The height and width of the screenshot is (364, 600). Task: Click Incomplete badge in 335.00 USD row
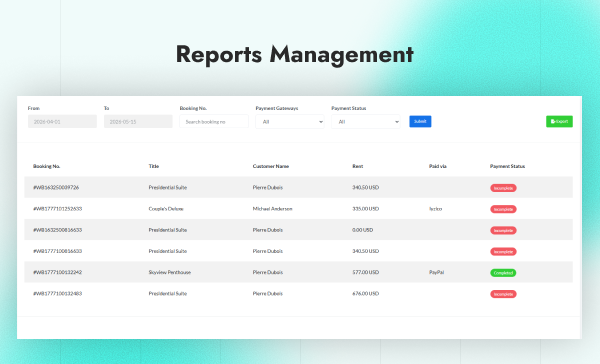click(503, 209)
